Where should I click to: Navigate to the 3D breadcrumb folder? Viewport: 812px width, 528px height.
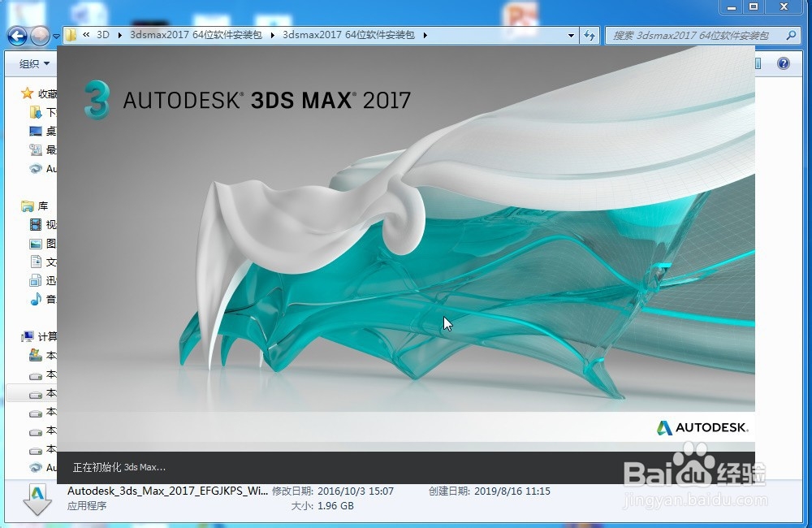click(103, 35)
